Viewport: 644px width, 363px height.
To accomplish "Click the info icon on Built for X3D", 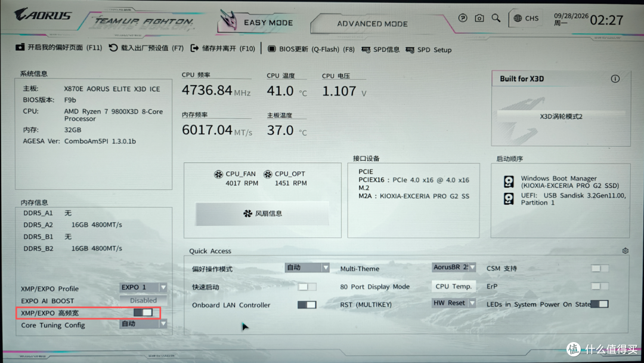I will tap(615, 79).
